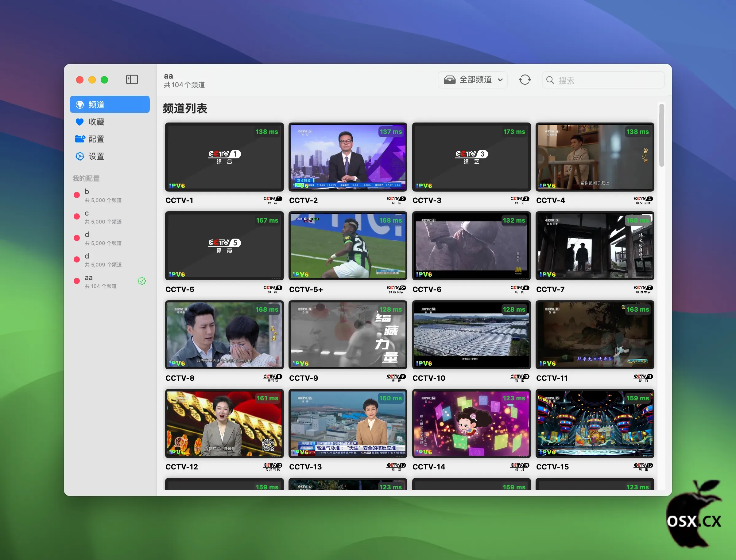Click the CCTV-10 channel name label
The image size is (736, 560).
429,378
